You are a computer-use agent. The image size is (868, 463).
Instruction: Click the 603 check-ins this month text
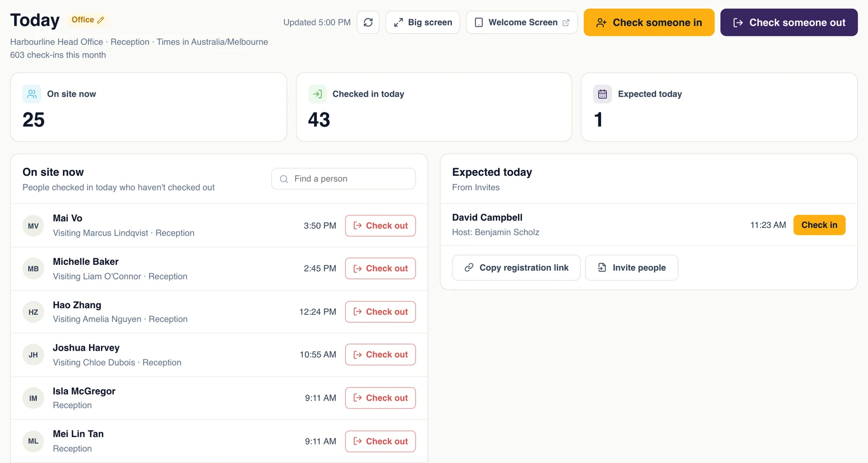coord(58,55)
